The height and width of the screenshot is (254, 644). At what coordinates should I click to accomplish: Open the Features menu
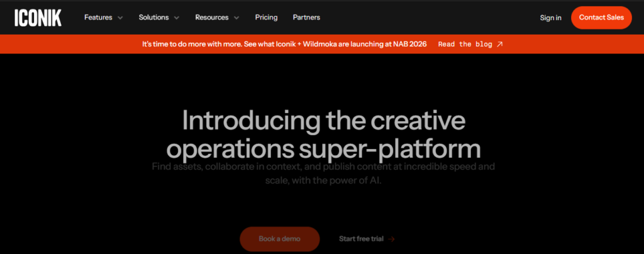tap(98, 18)
